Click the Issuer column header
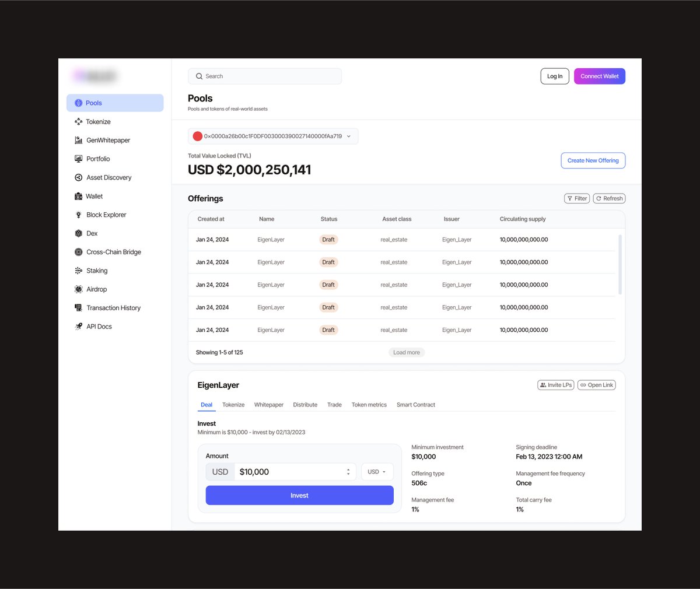The width and height of the screenshot is (700, 589). (452, 219)
